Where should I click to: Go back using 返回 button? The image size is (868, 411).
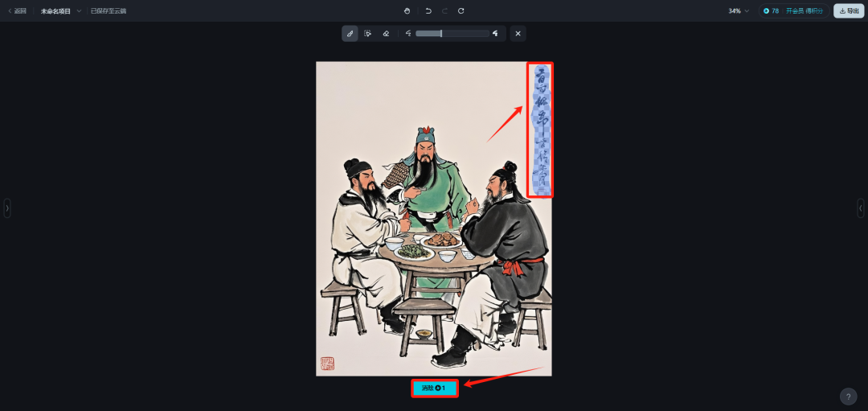[x=17, y=10]
